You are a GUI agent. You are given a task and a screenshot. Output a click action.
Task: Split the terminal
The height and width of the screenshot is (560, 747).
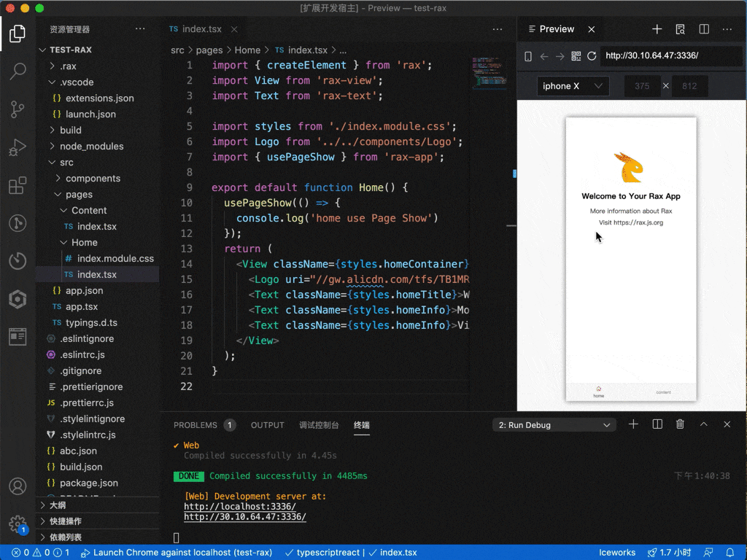[x=657, y=424]
